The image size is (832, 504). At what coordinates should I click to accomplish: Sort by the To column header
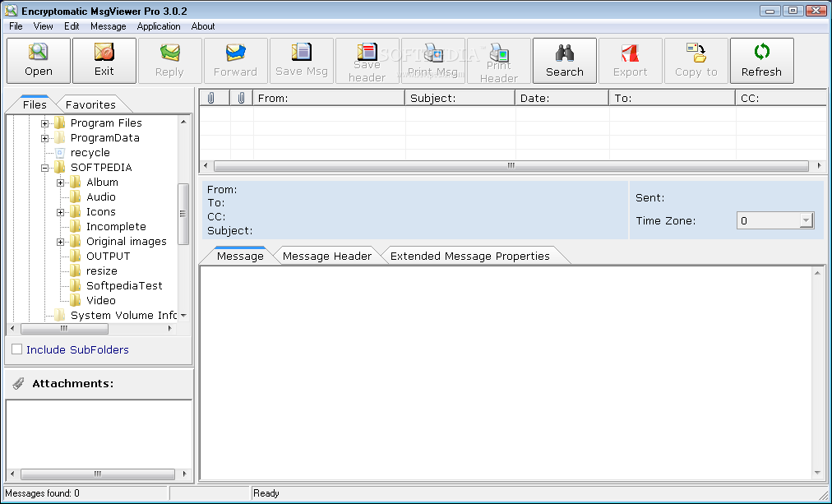point(673,98)
